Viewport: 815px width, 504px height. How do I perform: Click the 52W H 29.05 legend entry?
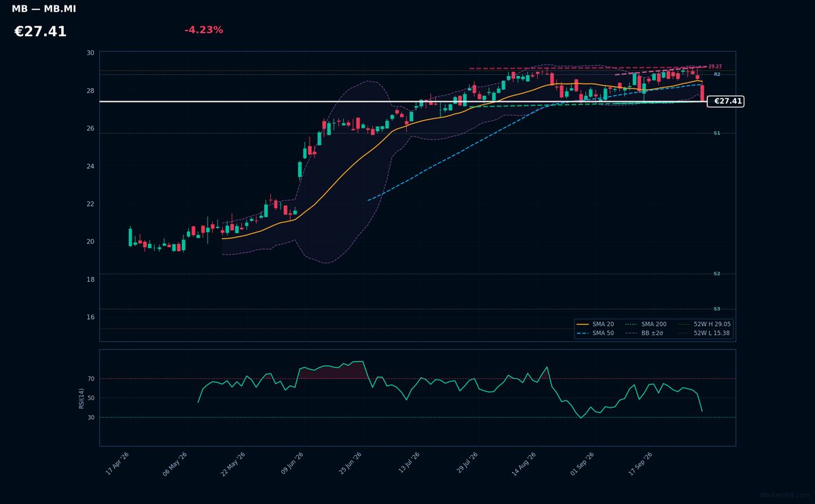704,325
